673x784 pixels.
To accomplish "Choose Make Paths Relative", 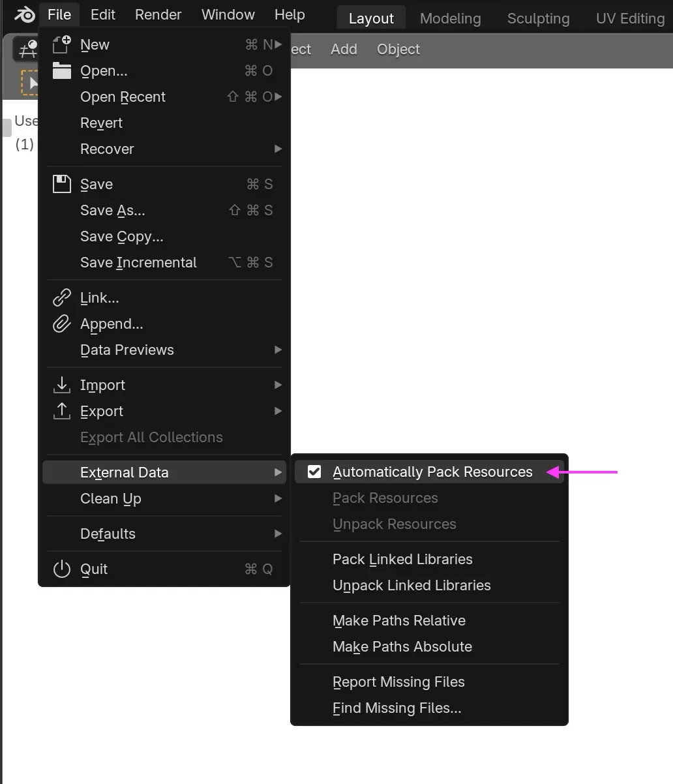I will [399, 620].
